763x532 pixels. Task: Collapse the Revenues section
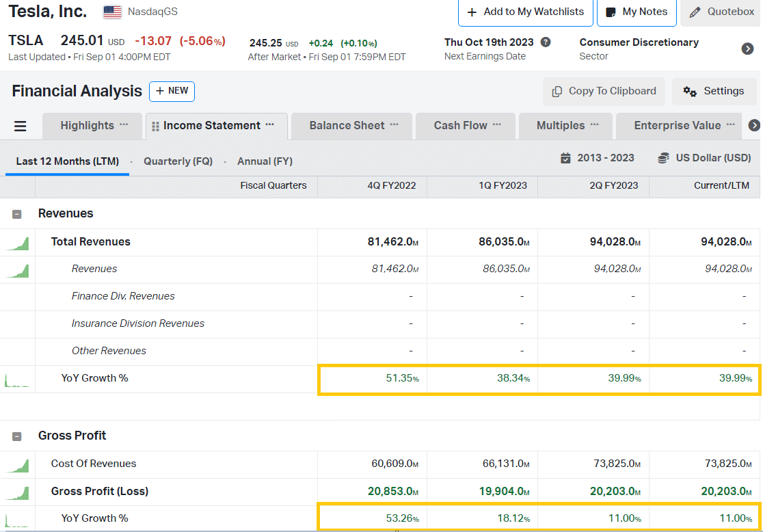pyautogui.click(x=17, y=214)
